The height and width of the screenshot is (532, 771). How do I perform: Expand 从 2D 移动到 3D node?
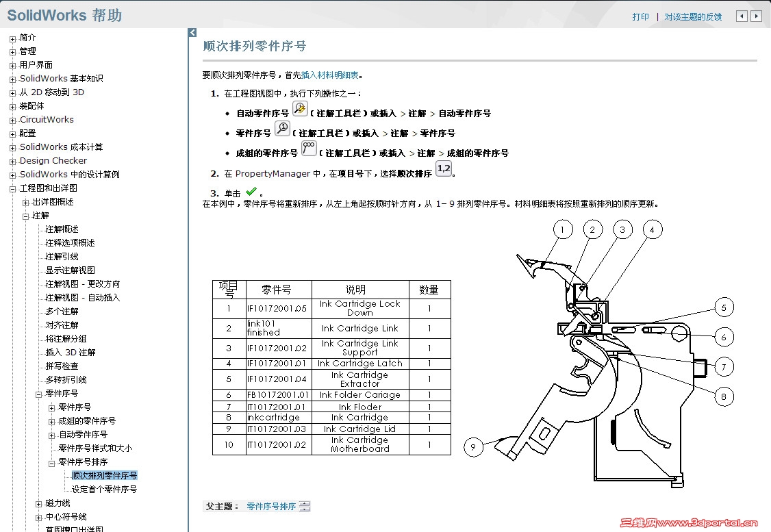13,93
